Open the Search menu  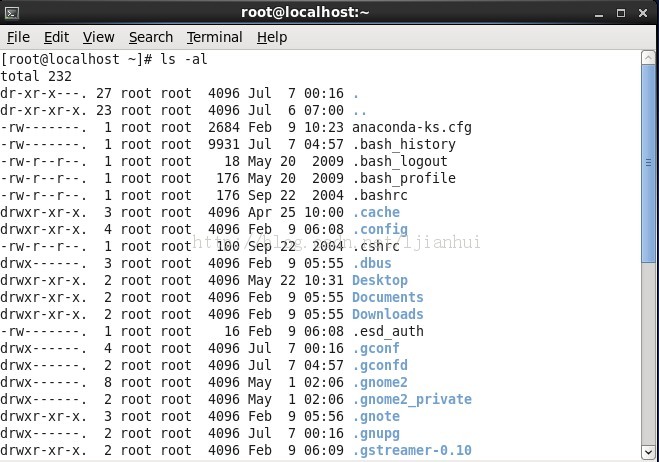(151, 37)
